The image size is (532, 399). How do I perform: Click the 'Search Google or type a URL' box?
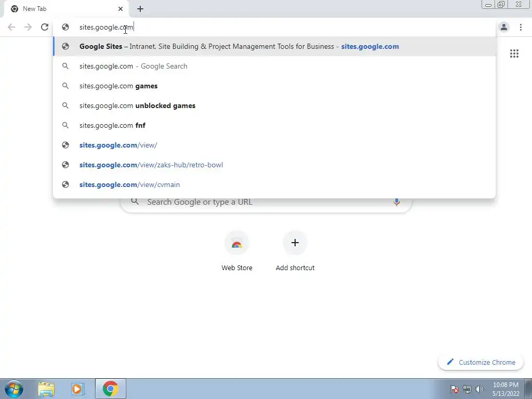[x=267, y=202]
